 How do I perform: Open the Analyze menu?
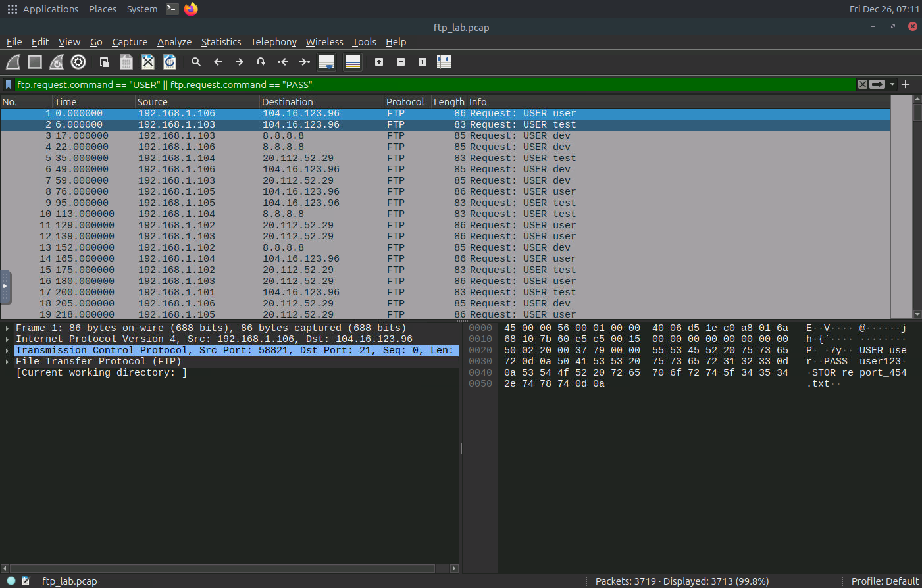click(174, 42)
